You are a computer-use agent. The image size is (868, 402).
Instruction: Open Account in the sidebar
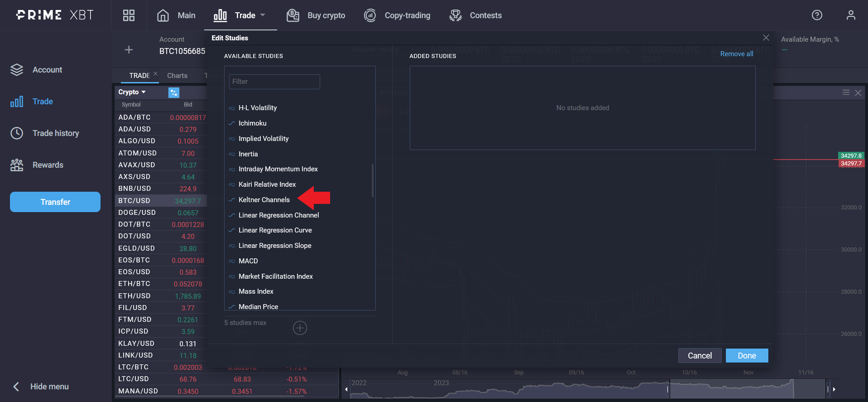coord(36,70)
